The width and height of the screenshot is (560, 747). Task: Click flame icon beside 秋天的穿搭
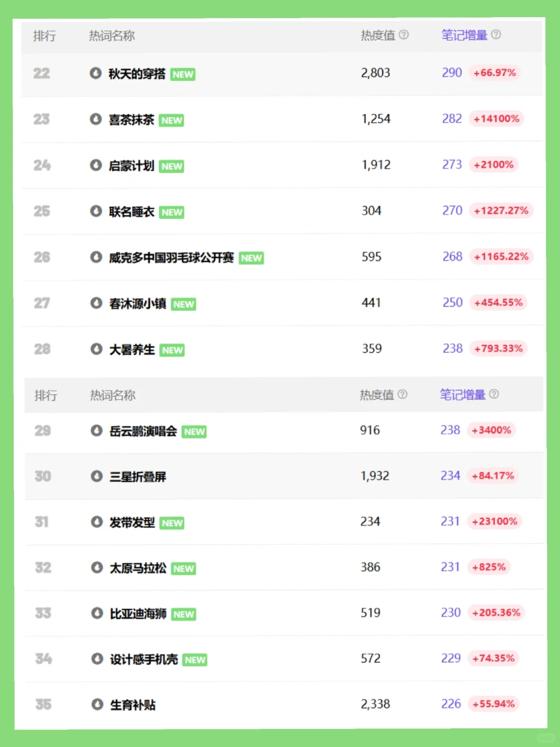pos(95,73)
